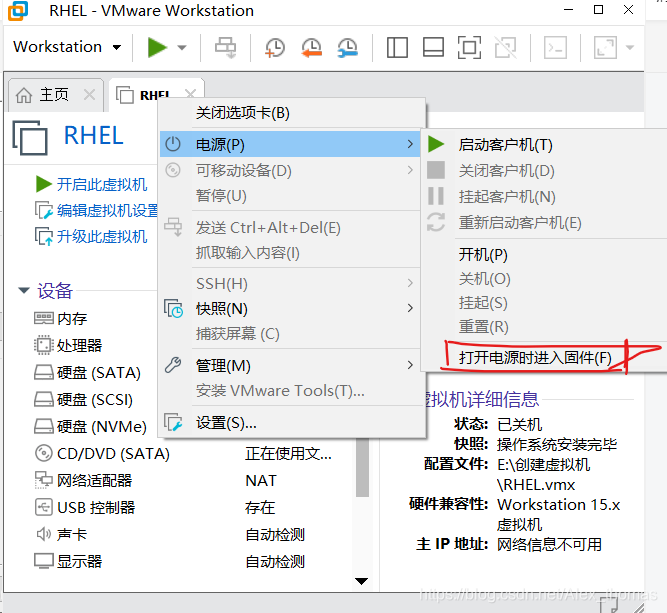Open the power options dropdown arrow beside play button
The image size is (667, 613).
tap(182, 47)
